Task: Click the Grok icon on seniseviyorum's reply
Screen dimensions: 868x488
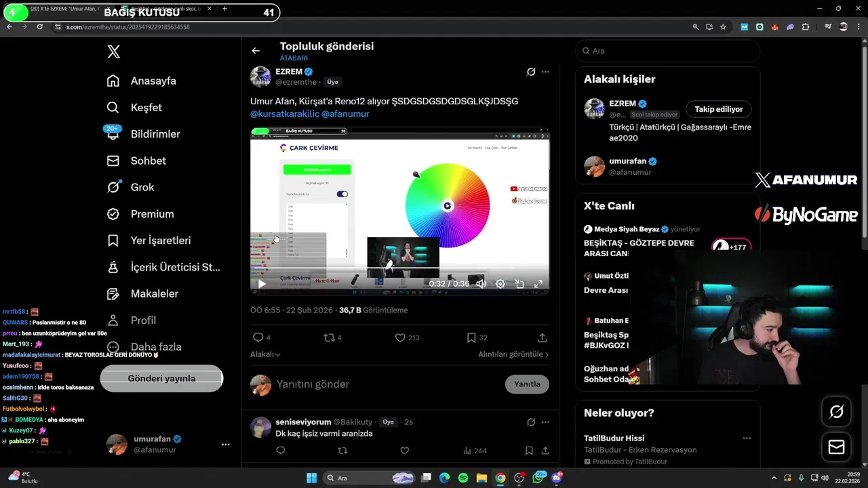Action: click(x=531, y=422)
